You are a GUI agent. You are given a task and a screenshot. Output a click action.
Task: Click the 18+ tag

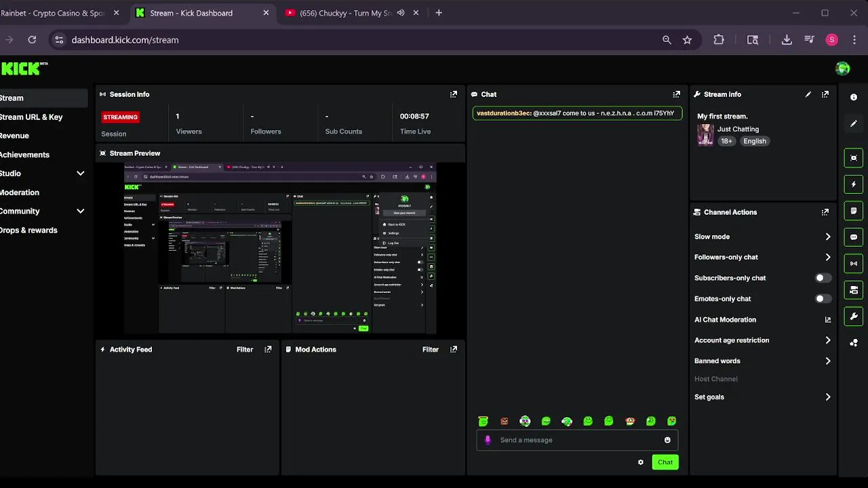click(x=726, y=141)
